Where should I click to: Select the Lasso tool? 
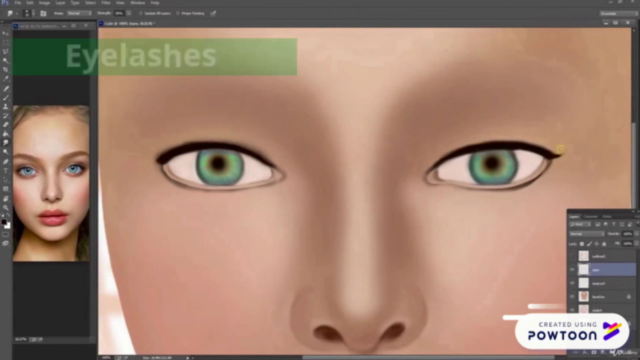pyautogui.click(x=6, y=51)
